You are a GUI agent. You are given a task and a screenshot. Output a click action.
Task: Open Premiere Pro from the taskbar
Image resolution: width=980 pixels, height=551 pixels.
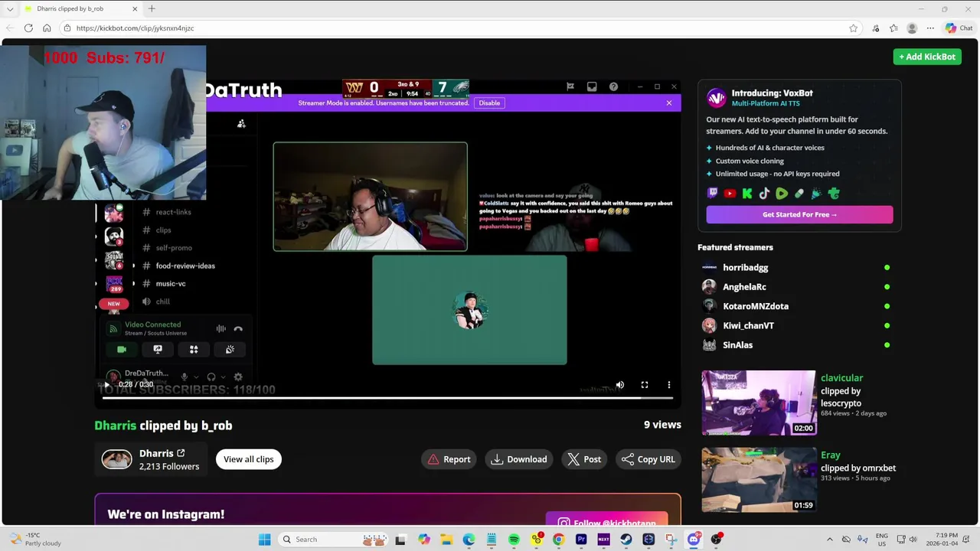point(581,540)
